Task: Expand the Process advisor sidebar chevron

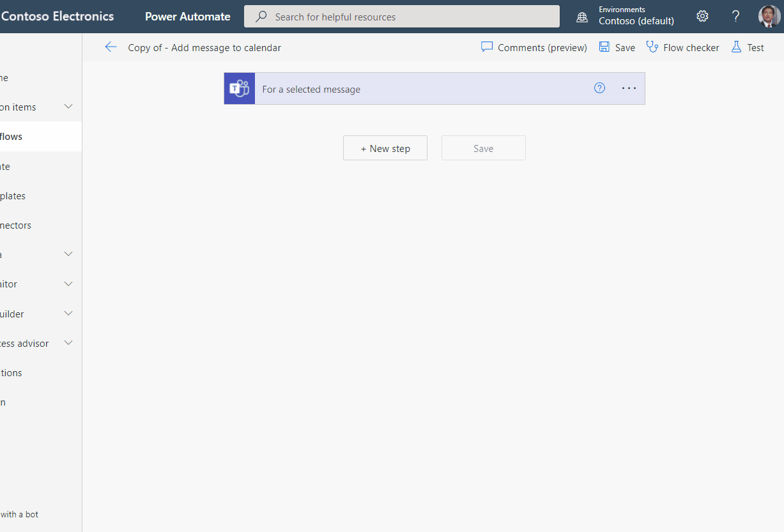Action: (x=69, y=343)
